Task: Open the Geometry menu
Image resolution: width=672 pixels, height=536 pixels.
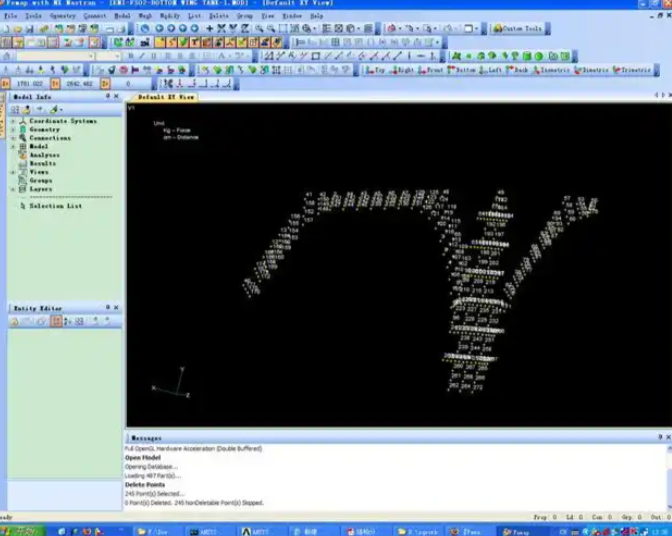Action: [62, 16]
